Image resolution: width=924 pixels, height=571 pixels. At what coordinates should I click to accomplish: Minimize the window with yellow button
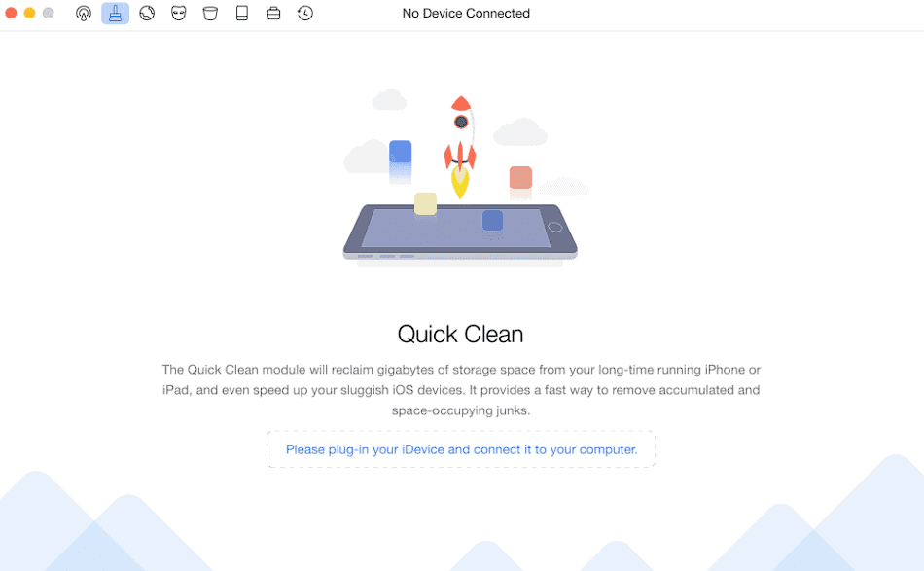pyautogui.click(x=29, y=13)
